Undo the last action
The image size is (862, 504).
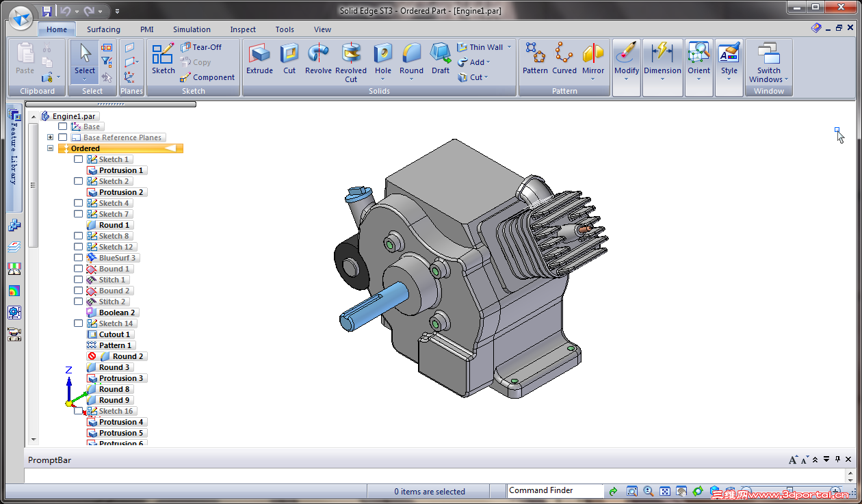[x=65, y=11]
